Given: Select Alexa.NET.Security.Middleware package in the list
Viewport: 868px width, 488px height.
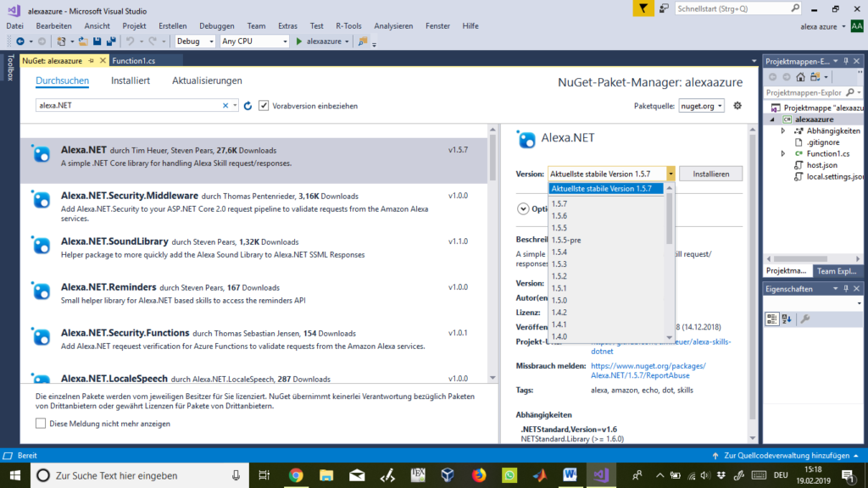Looking at the screenshot, I should [x=254, y=207].
